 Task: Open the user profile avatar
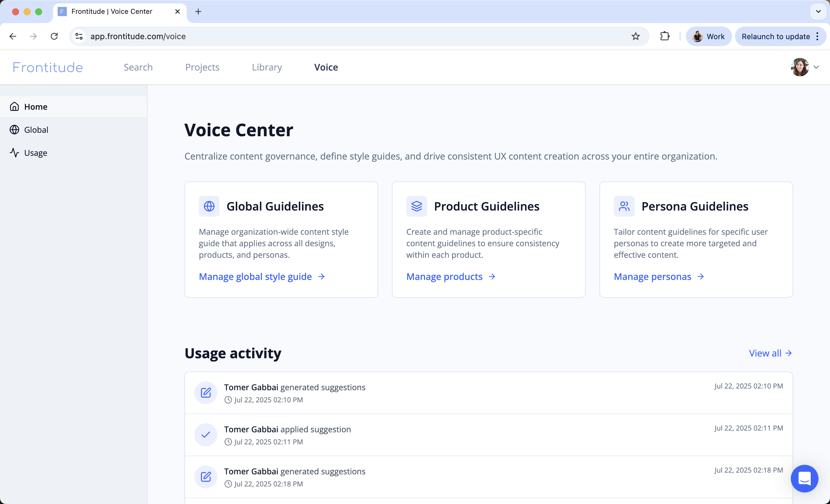click(800, 67)
